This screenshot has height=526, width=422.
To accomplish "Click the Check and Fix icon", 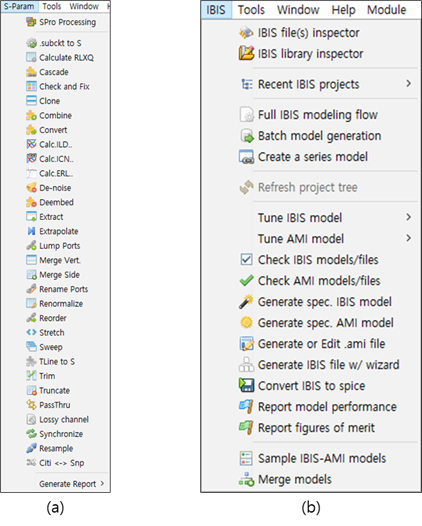I will coord(31,86).
